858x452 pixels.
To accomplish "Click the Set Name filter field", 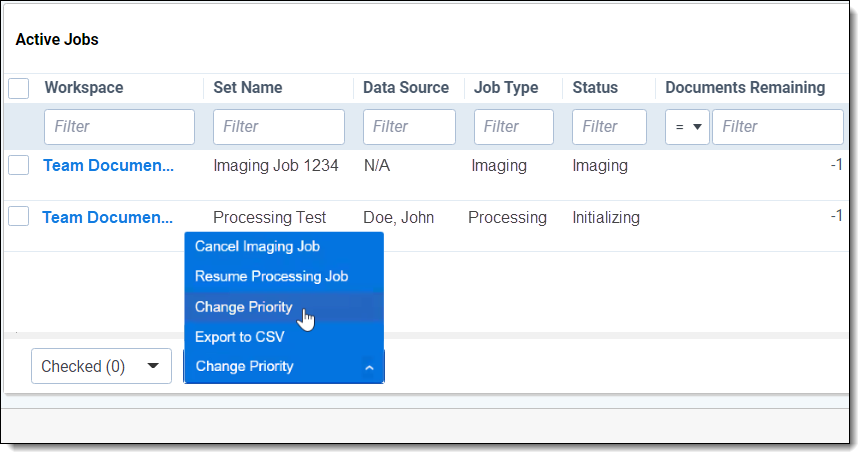I will [279, 127].
